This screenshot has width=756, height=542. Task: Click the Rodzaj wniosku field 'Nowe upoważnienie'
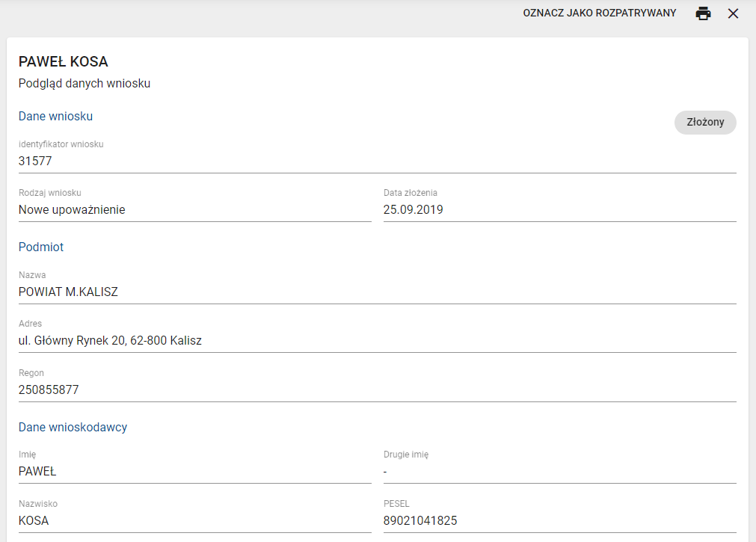click(194, 210)
